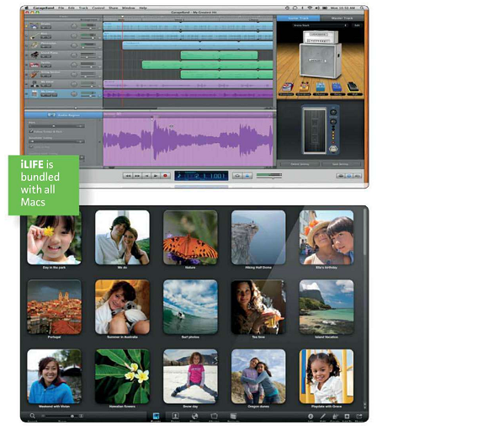504x436 pixels.
Task: Select the Grand Piano track icon
Action: click(34, 55)
